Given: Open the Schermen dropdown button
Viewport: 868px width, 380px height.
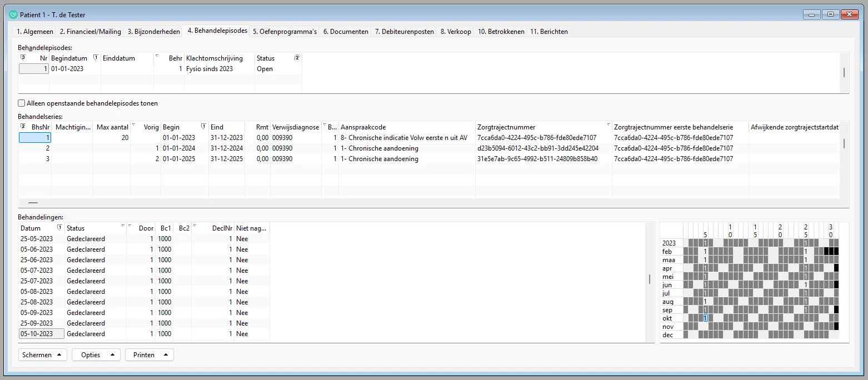Looking at the screenshot, I should [42, 354].
